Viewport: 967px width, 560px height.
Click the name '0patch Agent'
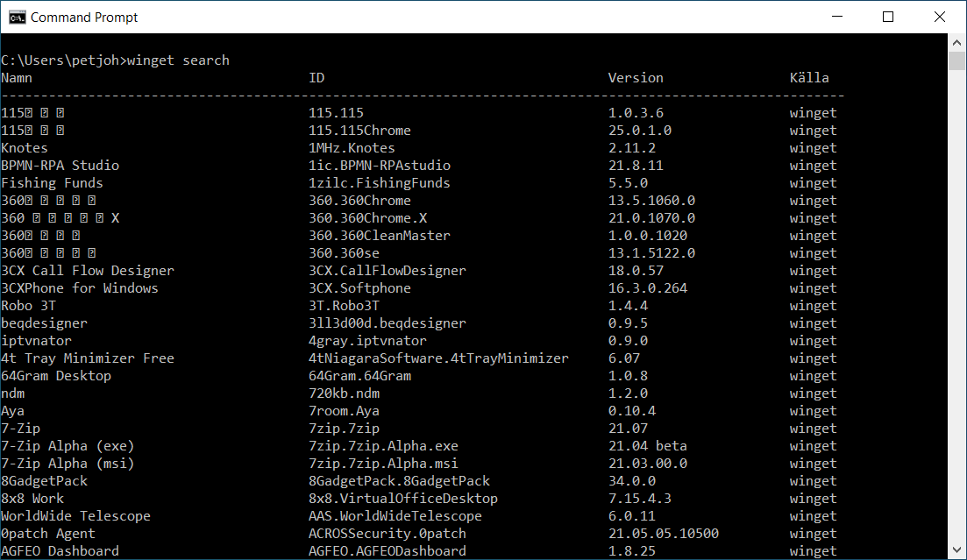pyautogui.click(x=48, y=534)
